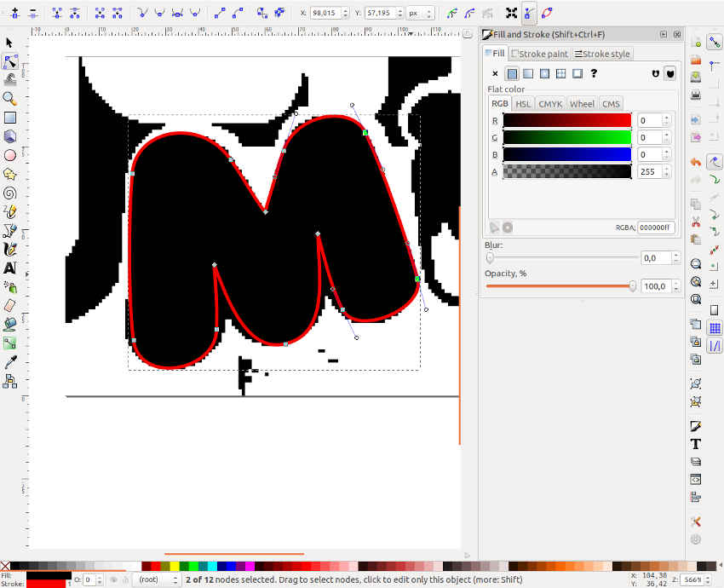Open Text and Font dialog icon
The width and height of the screenshot is (724, 588).
696,444
